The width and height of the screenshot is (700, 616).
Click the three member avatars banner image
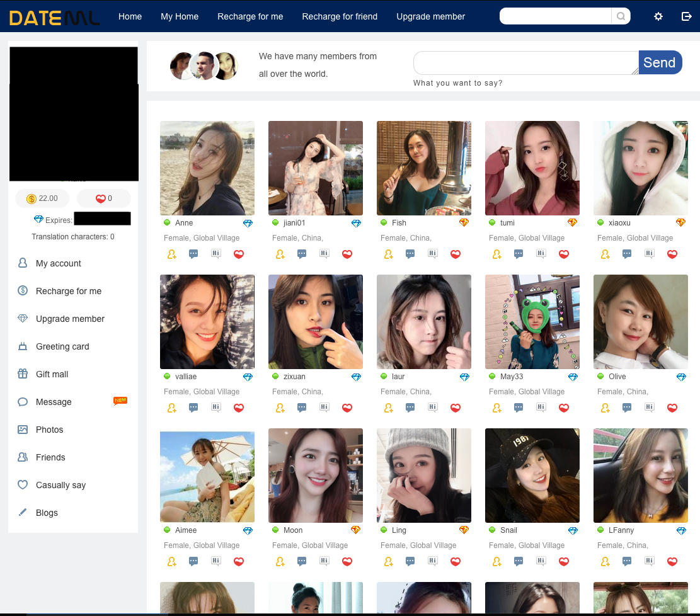[x=204, y=66]
